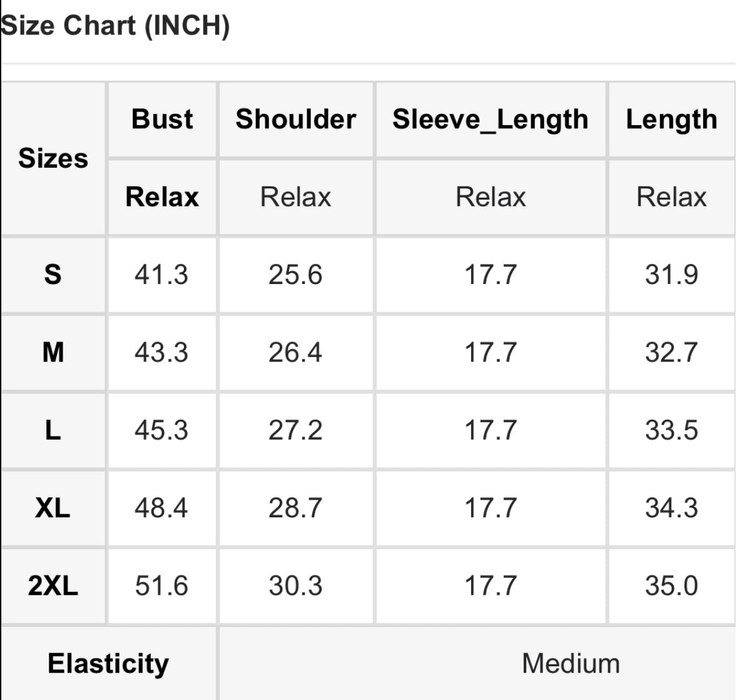The image size is (737, 700).
Task: Click the 33.5 length value for L
Action: [x=671, y=430]
